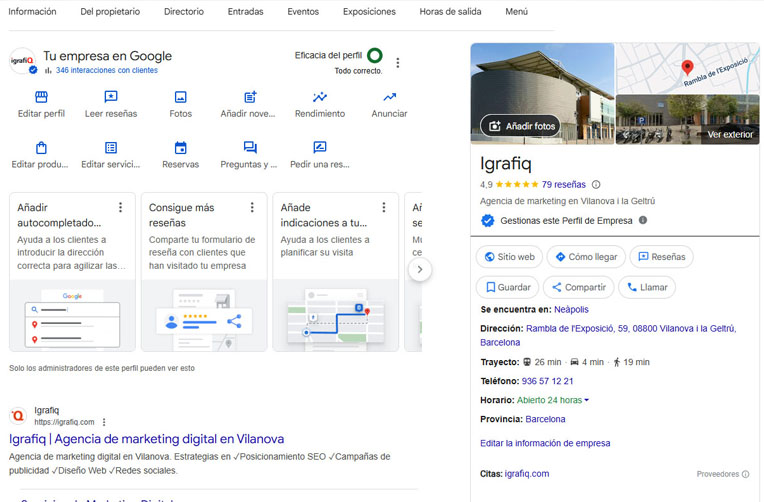Open the Añade indicaciones a tu card
The image size is (764, 502).
tap(336, 272)
